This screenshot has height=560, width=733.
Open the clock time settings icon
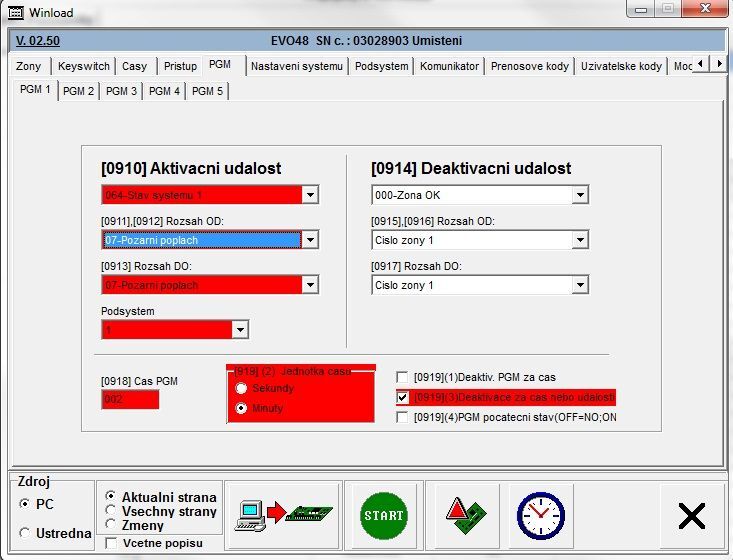tap(540, 515)
